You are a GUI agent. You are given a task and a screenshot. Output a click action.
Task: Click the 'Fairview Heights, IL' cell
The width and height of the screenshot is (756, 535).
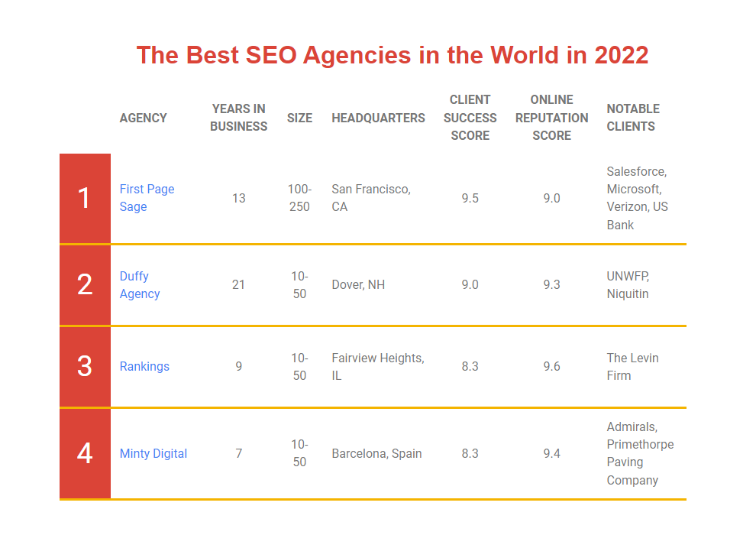[378, 366]
